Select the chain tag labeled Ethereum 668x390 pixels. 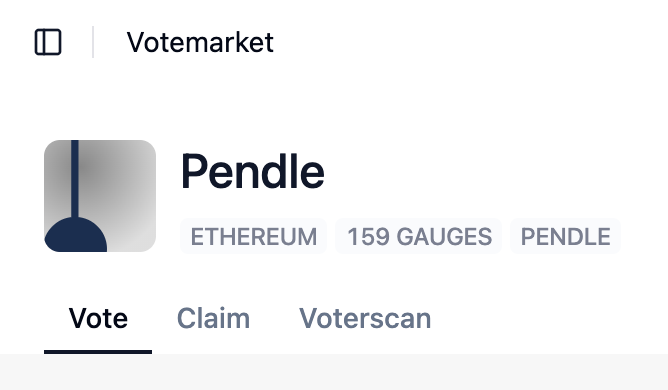pos(253,236)
